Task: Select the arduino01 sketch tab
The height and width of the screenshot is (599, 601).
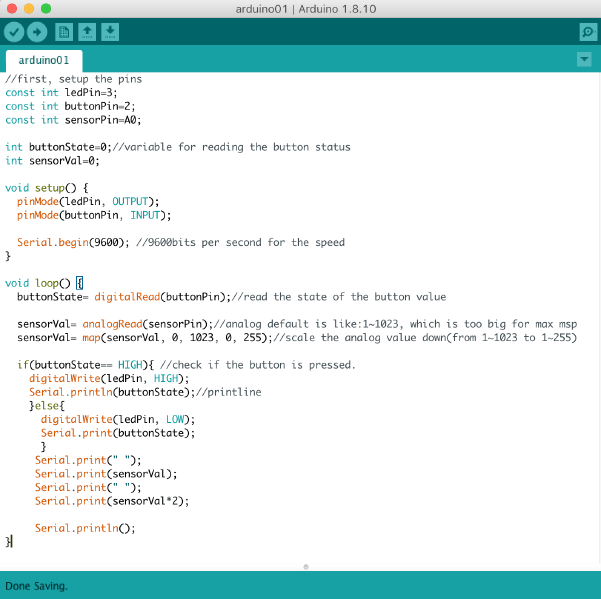Action: (44, 61)
